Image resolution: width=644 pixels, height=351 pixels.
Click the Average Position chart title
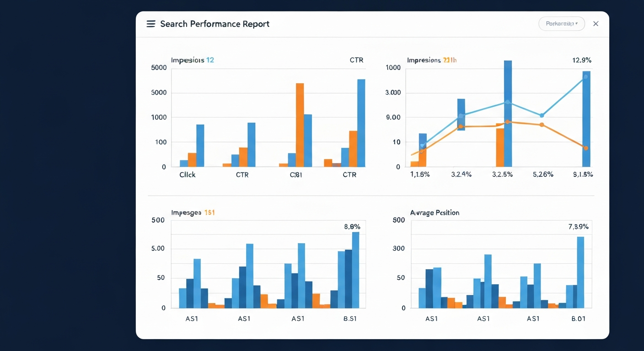[435, 213]
